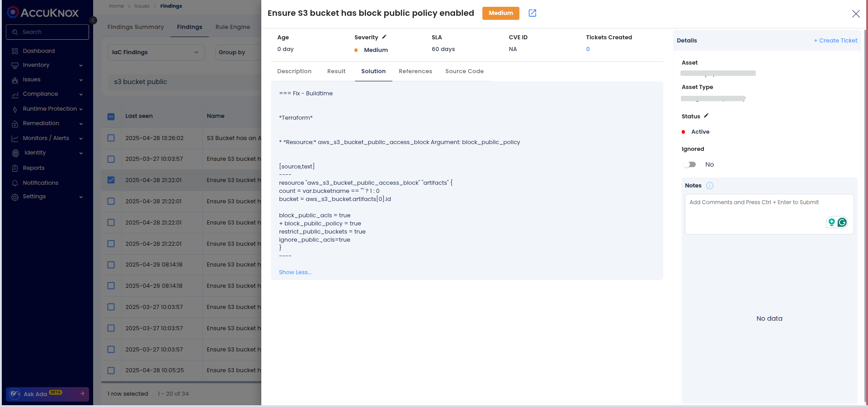Screen dimensions: 868x407
Task: Check the first row dated 2025-04-29 08:14:18
Action: coord(111,265)
